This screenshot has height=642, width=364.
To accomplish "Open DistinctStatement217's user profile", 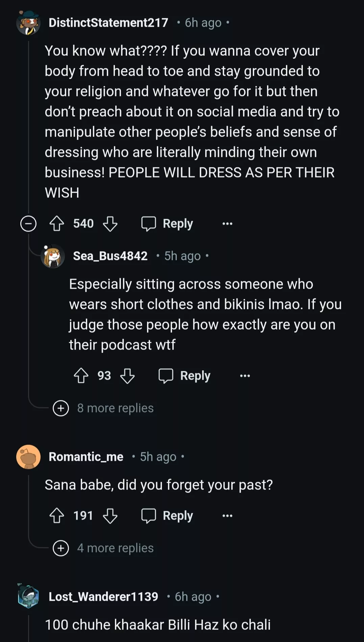I will point(108,23).
